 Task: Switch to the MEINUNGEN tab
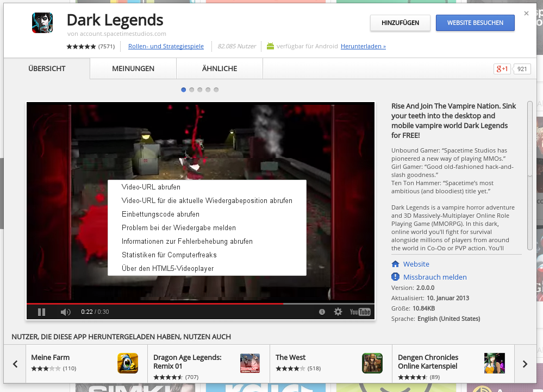click(x=133, y=68)
